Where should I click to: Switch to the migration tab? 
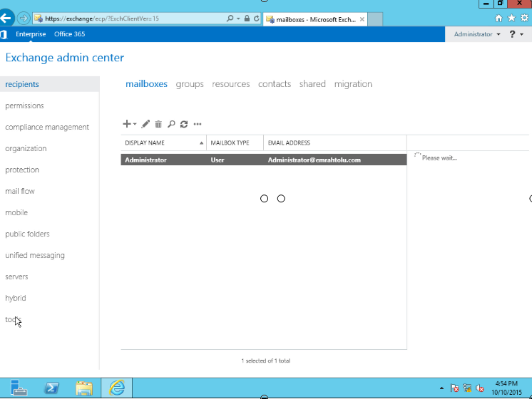(x=353, y=84)
